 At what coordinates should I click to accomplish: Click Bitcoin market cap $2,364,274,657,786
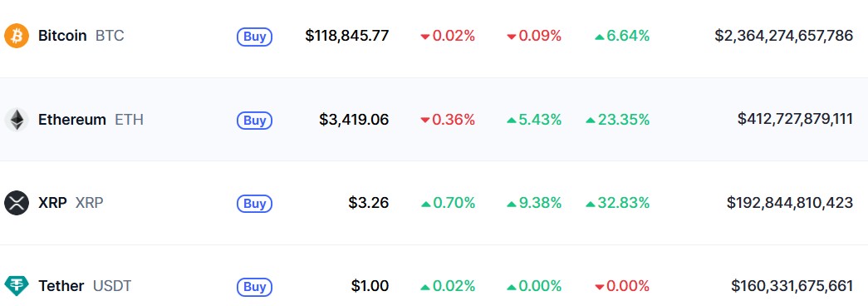point(784,36)
